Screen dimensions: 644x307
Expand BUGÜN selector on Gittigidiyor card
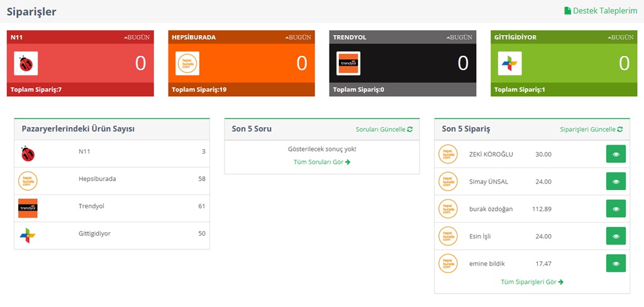(621, 37)
